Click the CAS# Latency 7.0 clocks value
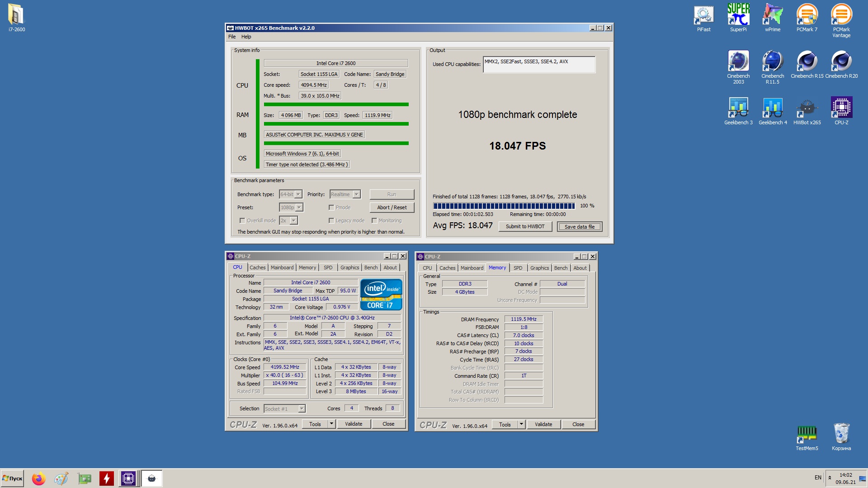This screenshot has height=488, width=868. click(x=524, y=335)
